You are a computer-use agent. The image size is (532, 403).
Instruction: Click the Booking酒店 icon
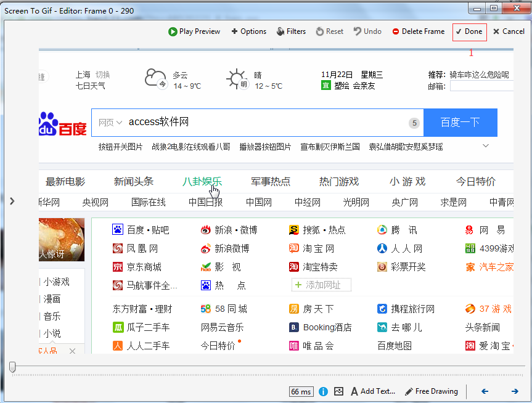coord(294,327)
